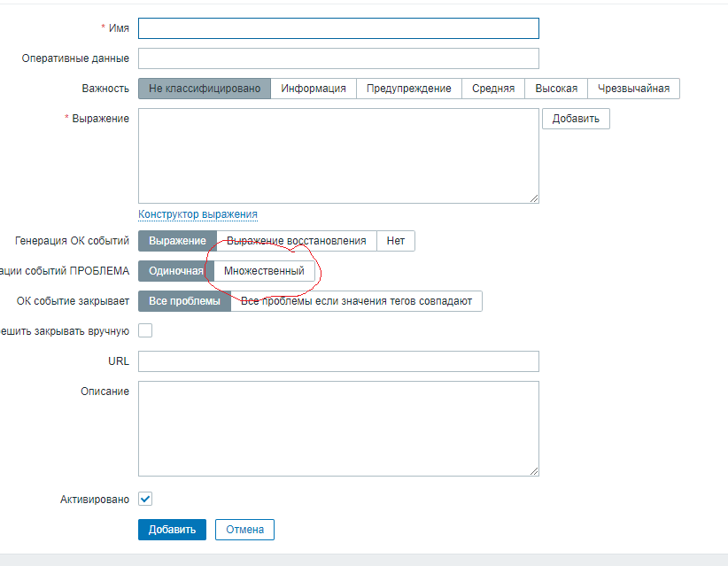Uncheck the Активировано checkbox
728x566 pixels.
coord(145,500)
